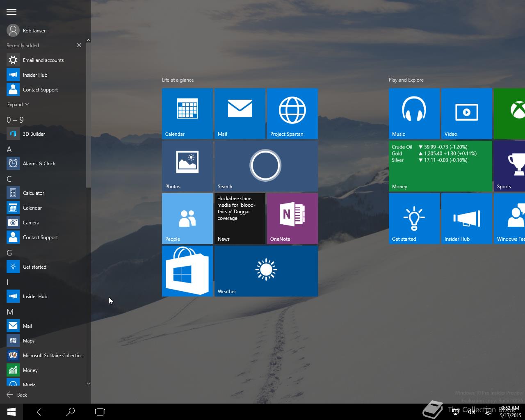This screenshot has width=525, height=420.
Task: Open the hamburger menu at top left
Action: point(11,12)
